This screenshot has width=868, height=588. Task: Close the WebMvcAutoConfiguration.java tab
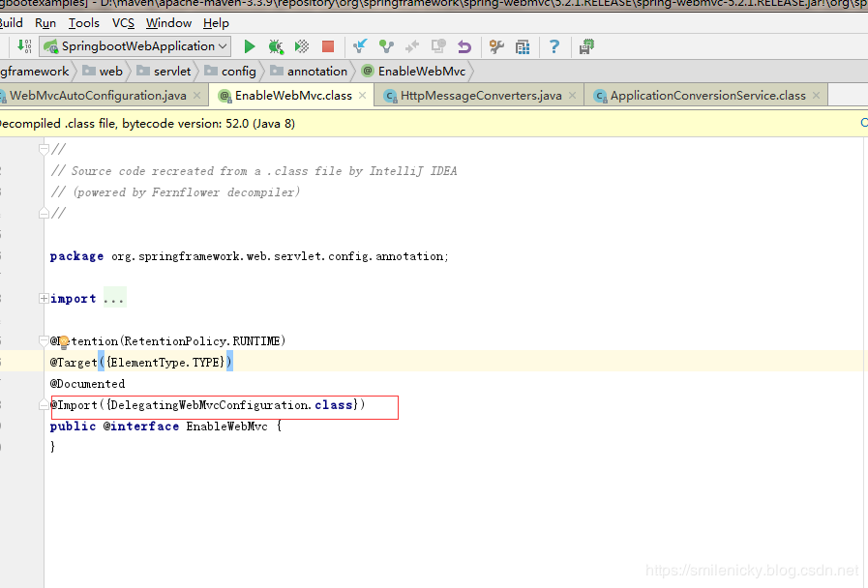point(196,95)
